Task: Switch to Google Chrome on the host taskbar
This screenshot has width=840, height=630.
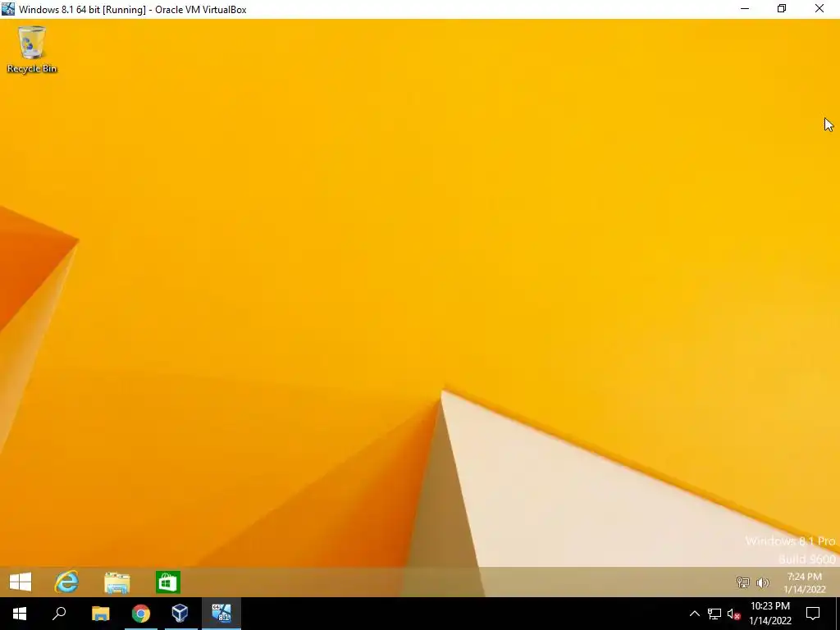Action: pos(141,614)
